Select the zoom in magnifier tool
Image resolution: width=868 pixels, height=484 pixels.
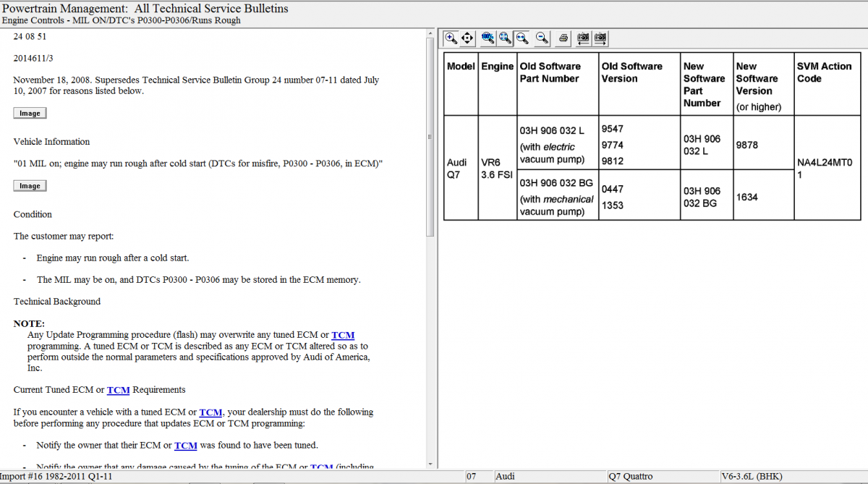point(451,38)
